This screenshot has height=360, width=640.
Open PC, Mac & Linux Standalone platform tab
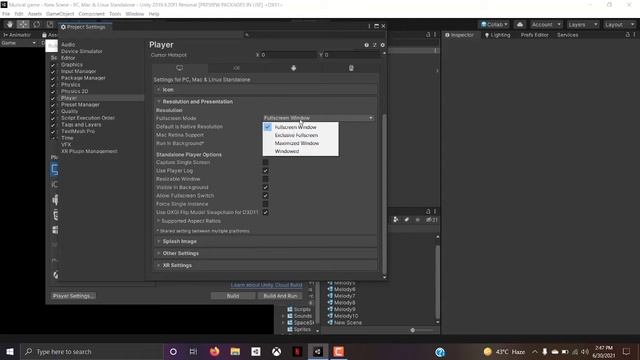(180, 68)
